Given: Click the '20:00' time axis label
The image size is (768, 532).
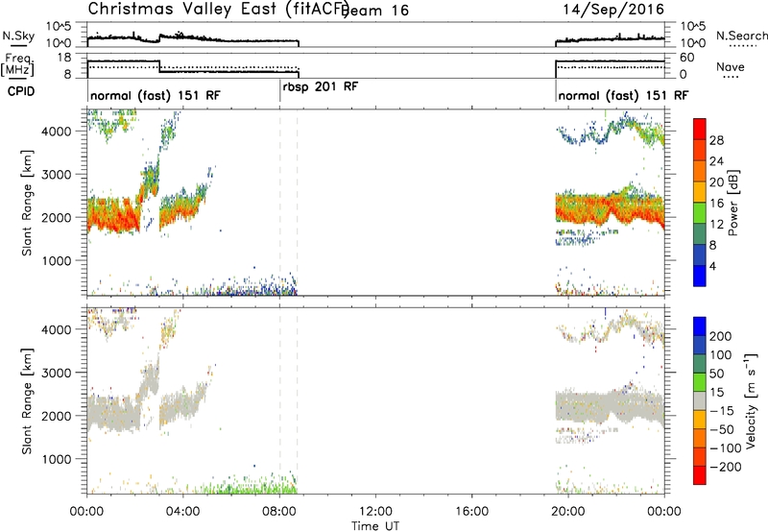Looking at the screenshot, I should click(567, 512).
